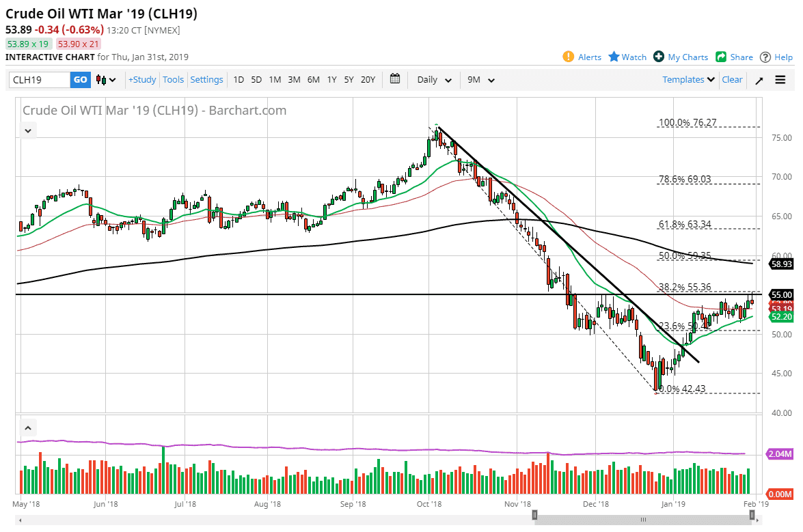The height and width of the screenshot is (532, 803).
Task: Open My Charts via the plus icon
Action: pos(660,57)
